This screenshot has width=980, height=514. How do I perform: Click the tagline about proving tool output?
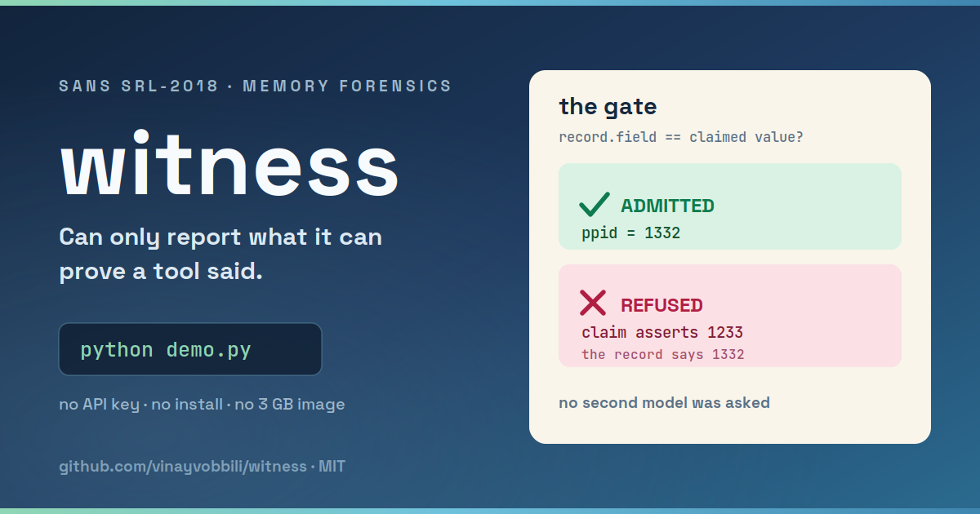click(x=220, y=254)
